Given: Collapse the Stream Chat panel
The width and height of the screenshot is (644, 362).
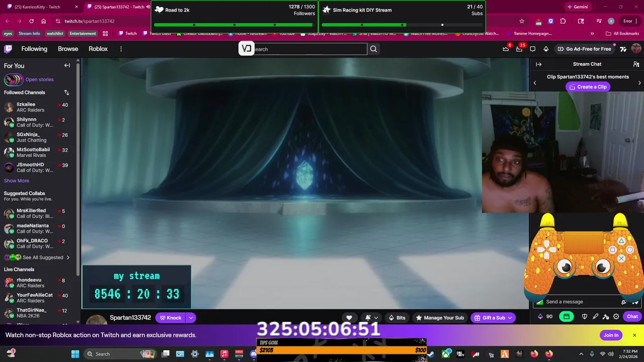Looking at the screenshot, I should pyautogui.click(x=538, y=64).
